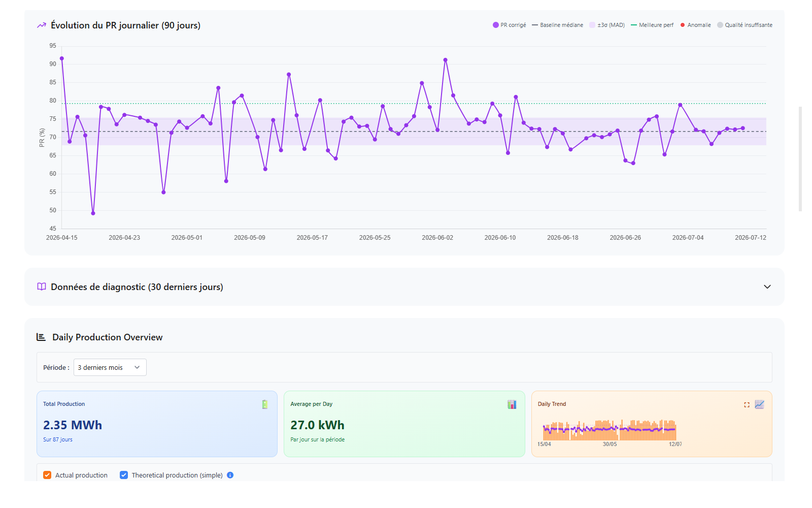
Task: Click the line chart icon in Daily Trend
Action: [x=759, y=404]
